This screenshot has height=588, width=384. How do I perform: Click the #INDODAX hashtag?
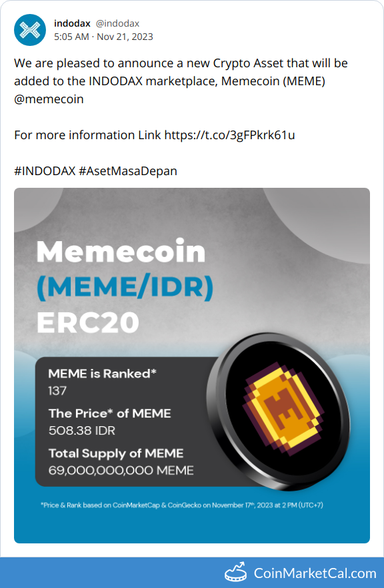(45, 171)
